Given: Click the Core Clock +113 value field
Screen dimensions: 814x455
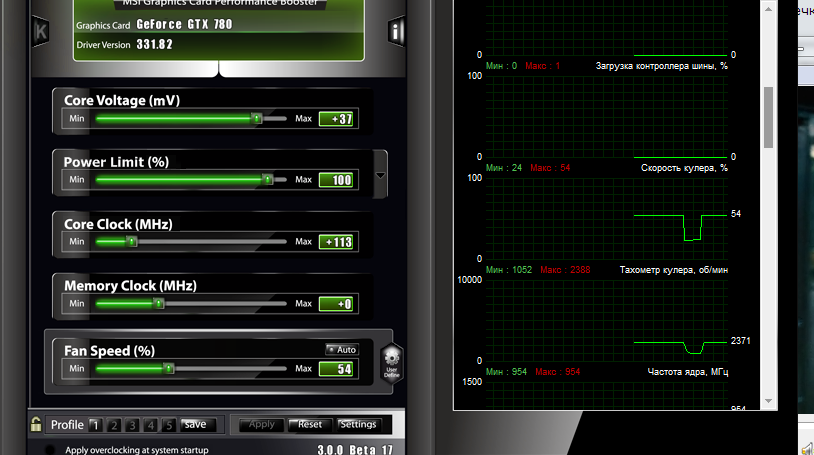Looking at the screenshot, I should 337,242.
